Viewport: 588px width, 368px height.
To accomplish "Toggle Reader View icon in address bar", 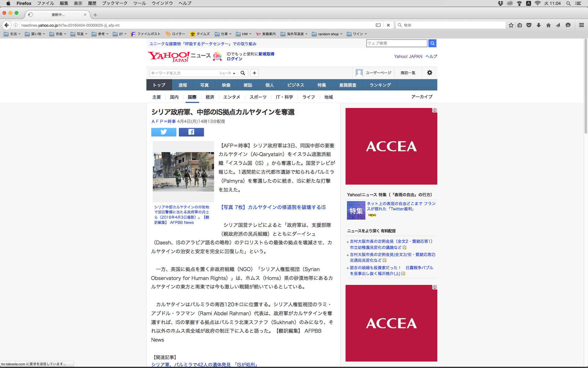I will (378, 25).
